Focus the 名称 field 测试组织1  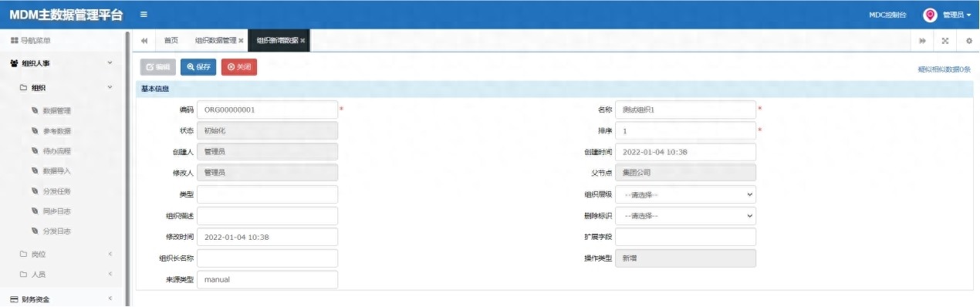685,110
